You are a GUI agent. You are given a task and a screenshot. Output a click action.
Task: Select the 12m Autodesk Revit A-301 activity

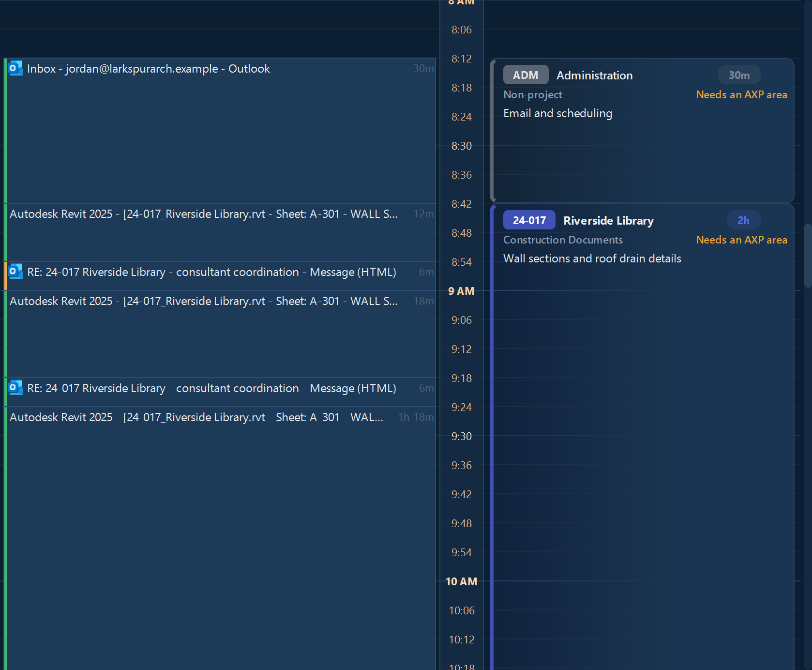point(220,232)
